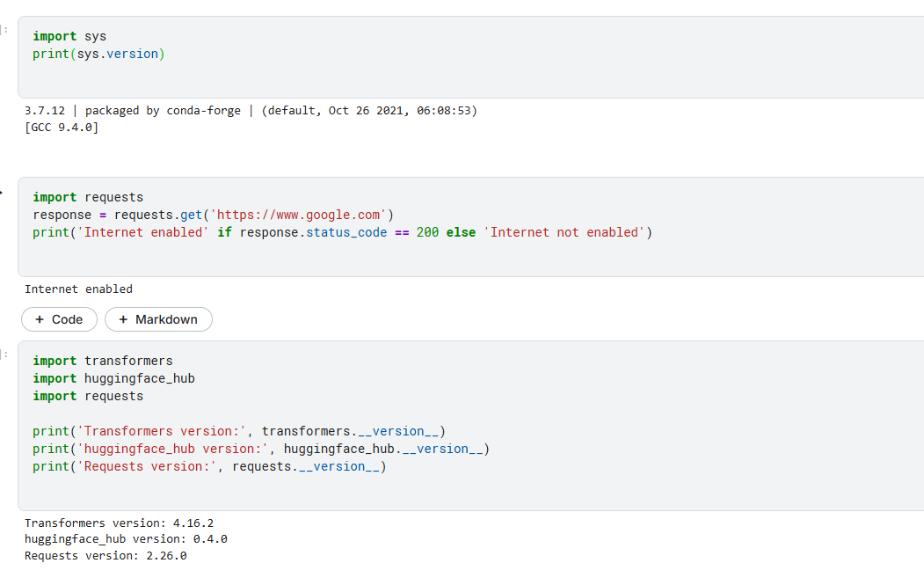Place cursor on the 'import transformers' line
The width and height of the screenshot is (924, 585).
pyautogui.click(x=103, y=361)
